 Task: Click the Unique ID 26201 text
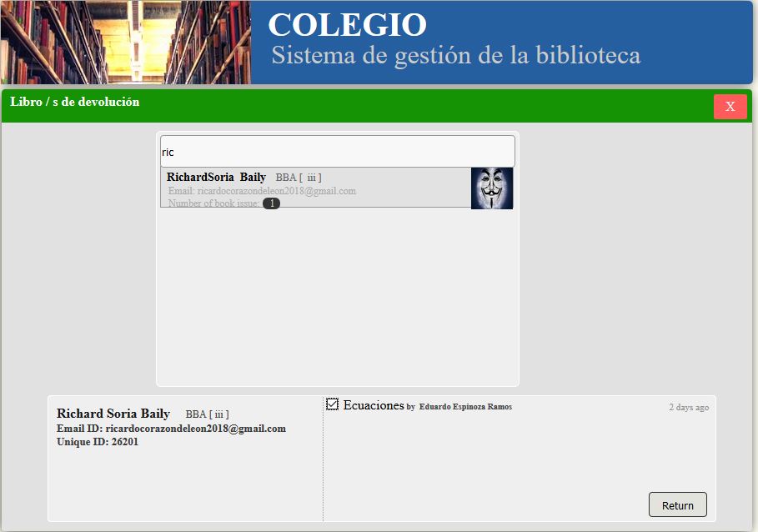tap(95, 442)
